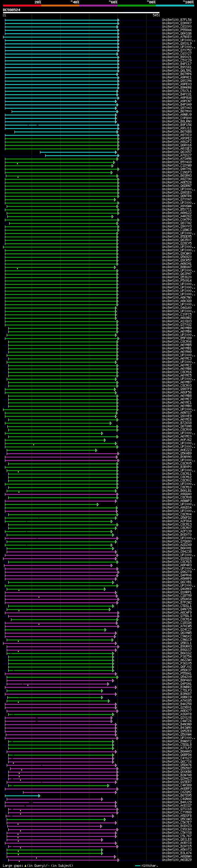Select hit UniRef100_B8BUA7
The height and width of the screenshot is (868, 197).
[x=177, y=267]
